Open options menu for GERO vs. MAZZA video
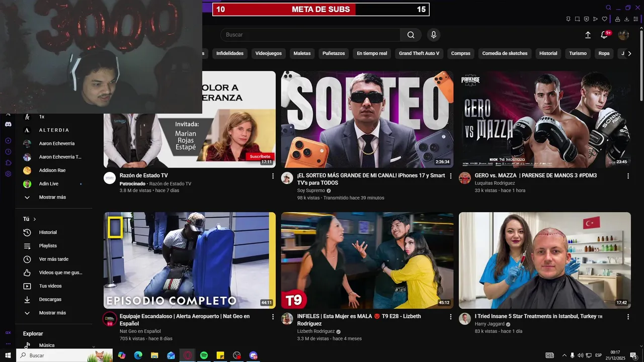The width and height of the screenshot is (644, 362). tap(628, 176)
